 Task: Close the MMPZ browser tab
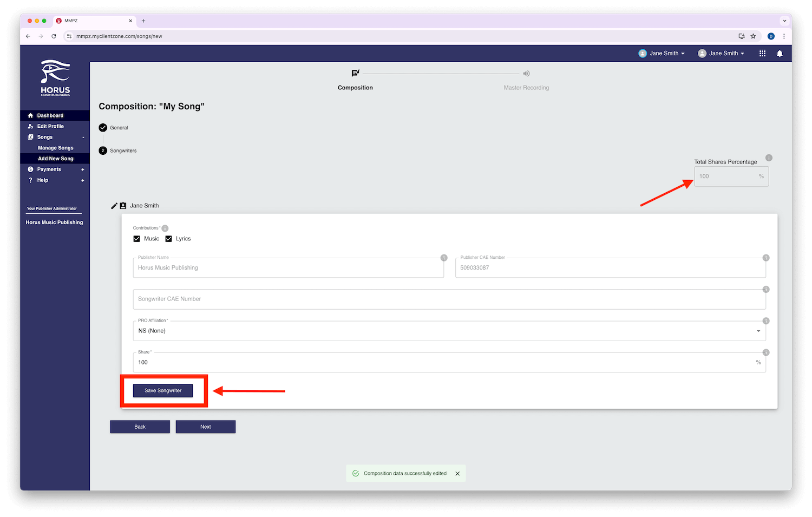point(130,21)
